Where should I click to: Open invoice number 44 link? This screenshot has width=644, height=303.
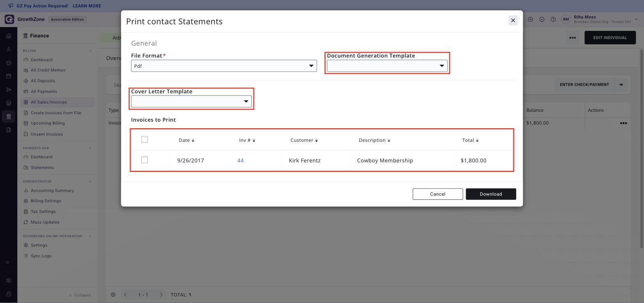241,160
